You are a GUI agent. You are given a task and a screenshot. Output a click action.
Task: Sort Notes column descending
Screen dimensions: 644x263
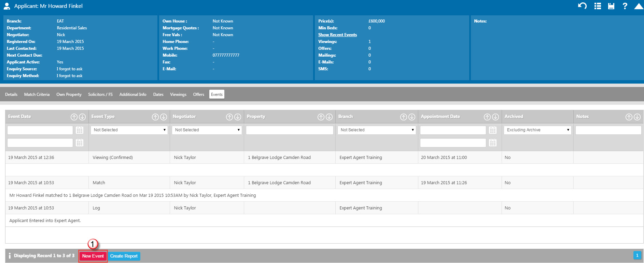(x=637, y=117)
